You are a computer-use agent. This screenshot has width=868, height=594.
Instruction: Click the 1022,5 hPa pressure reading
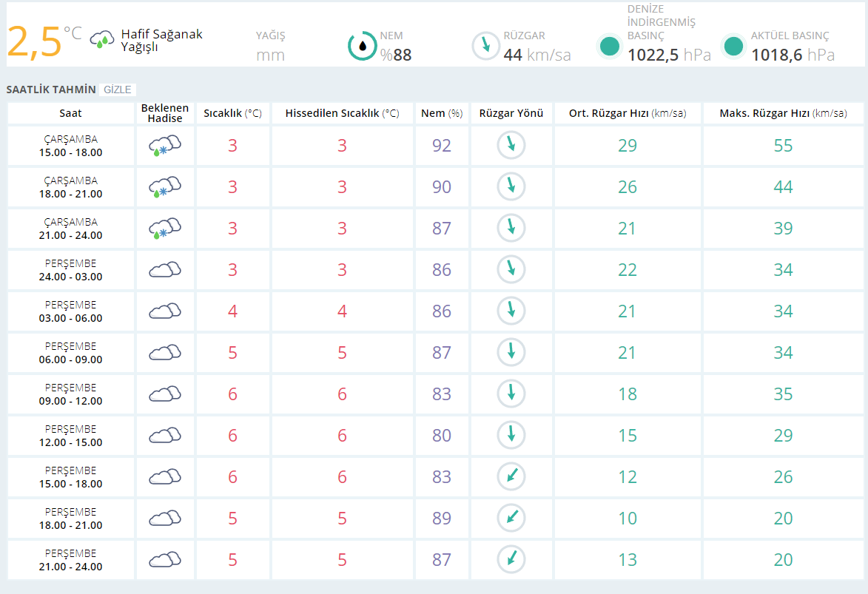(669, 55)
